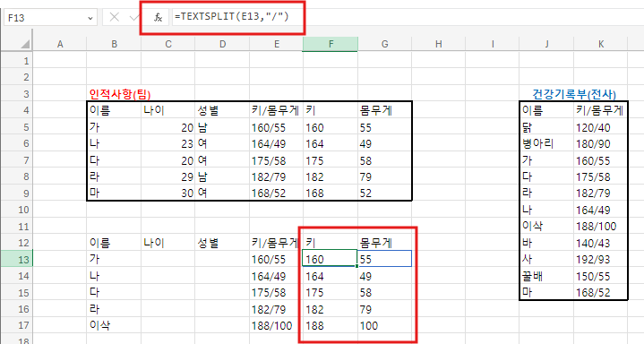The image size is (644, 344).
Task: Click the Enter checkmark icon in formula bar
Action: tap(133, 17)
